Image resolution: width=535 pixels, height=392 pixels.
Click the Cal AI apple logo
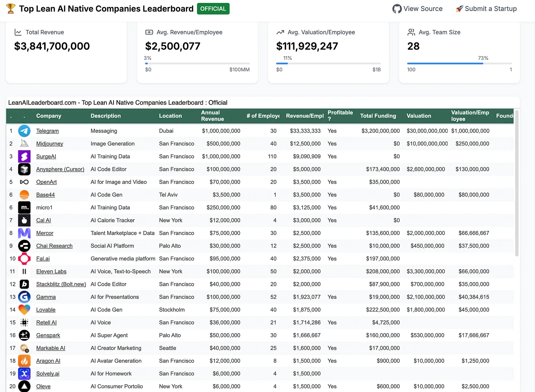coord(24,220)
